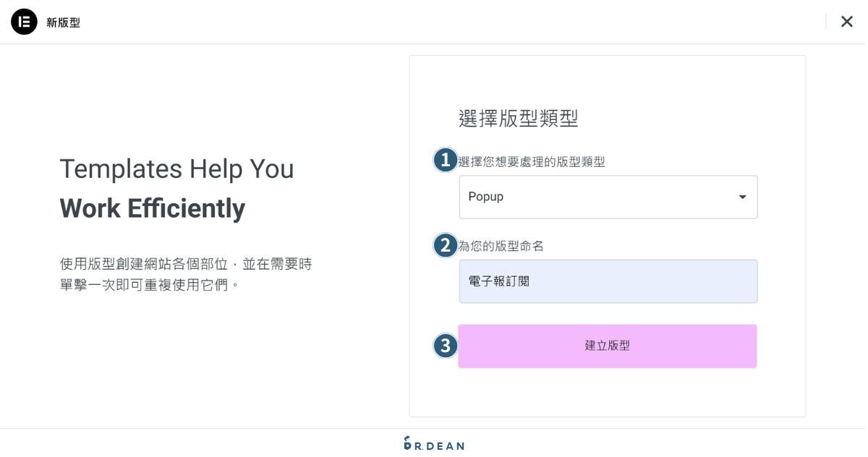Expand the template type selector showing Popup
Viewport: 868px width, 457px height.
608,196
